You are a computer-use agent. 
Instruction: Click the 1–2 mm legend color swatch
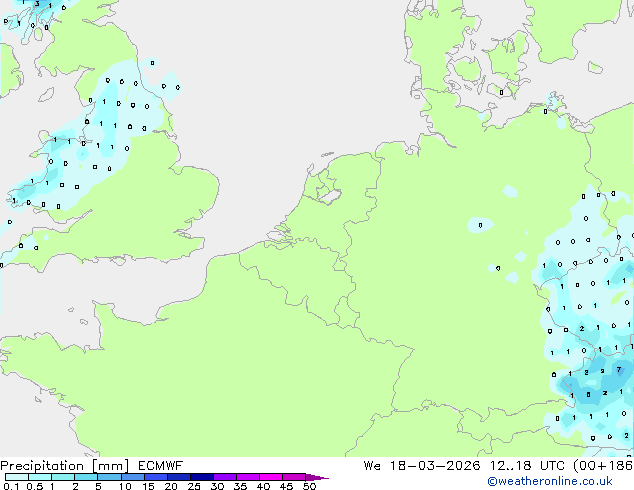63,477
